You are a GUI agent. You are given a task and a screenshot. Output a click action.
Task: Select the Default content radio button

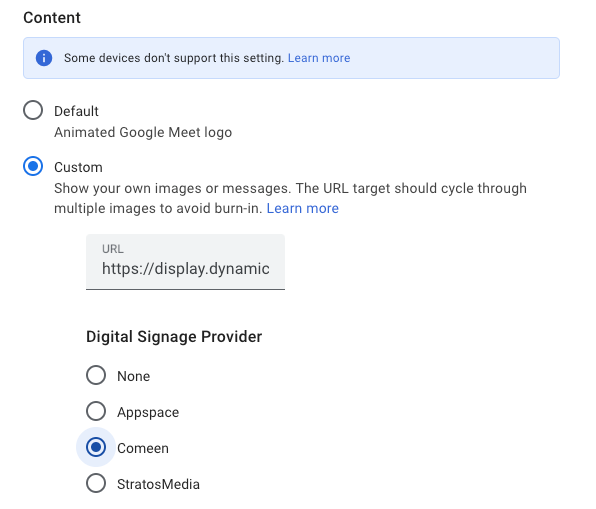tap(33, 110)
